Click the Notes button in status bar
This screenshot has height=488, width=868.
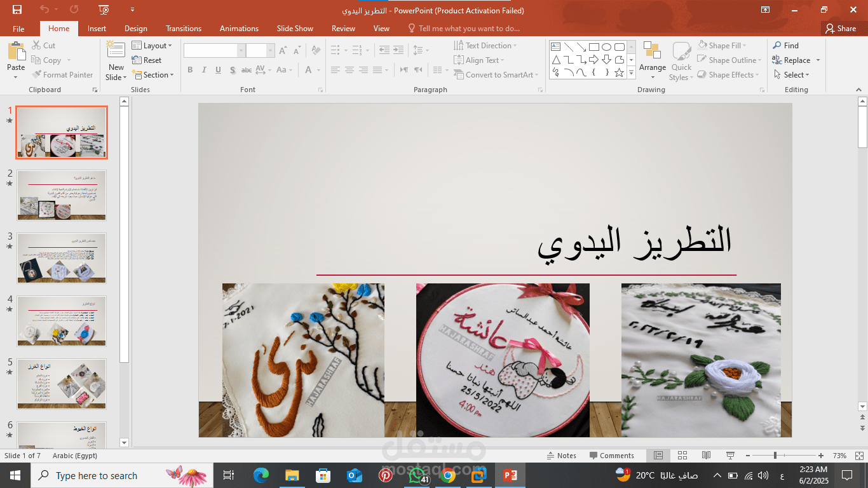tap(561, 456)
